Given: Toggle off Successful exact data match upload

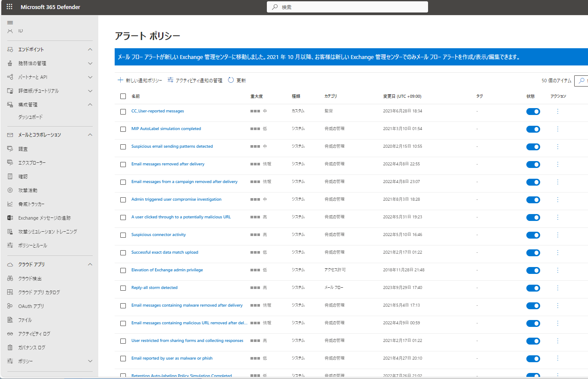Looking at the screenshot, I should click(x=533, y=253).
